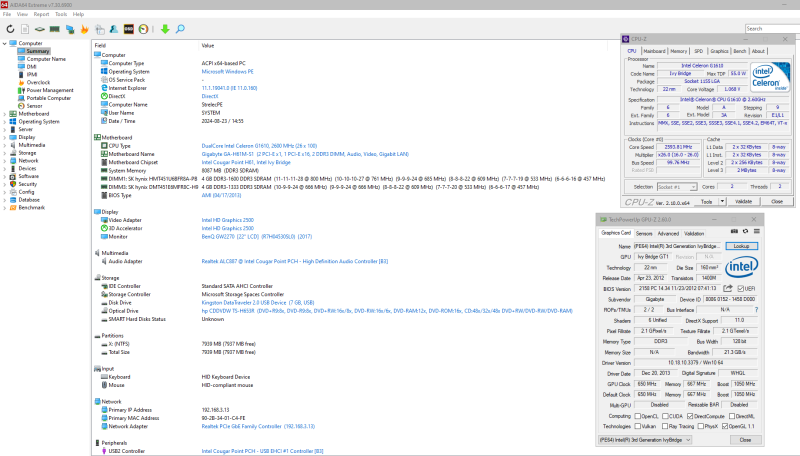Click the Bus Interface question mark icon

click(x=756, y=310)
